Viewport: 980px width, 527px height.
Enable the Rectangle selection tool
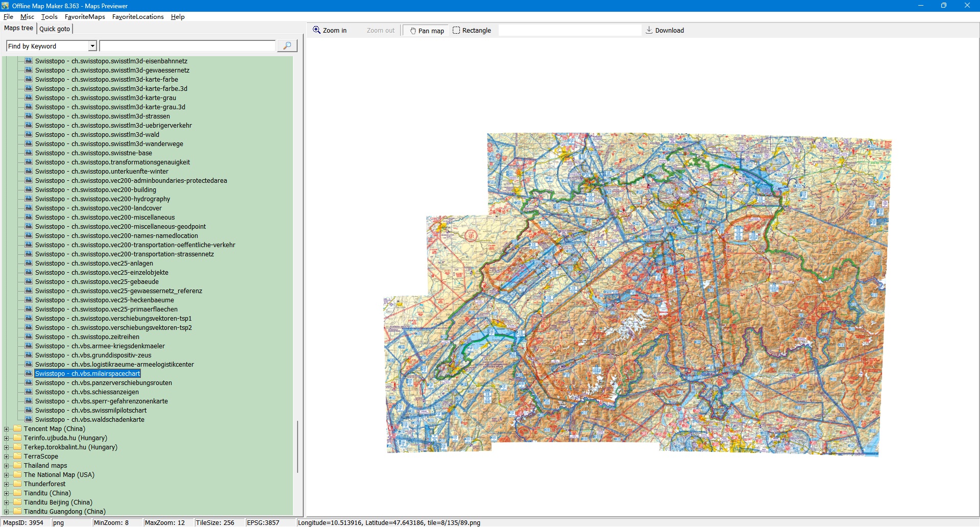472,31
